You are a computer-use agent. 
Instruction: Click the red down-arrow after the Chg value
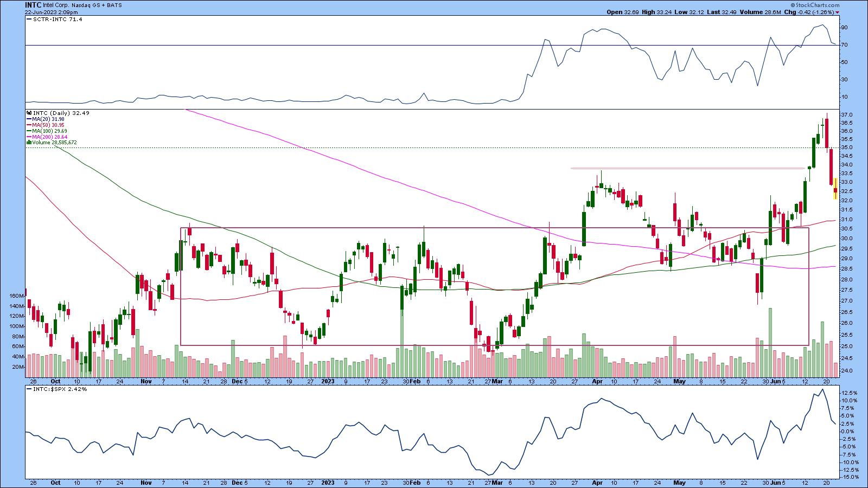click(x=838, y=12)
